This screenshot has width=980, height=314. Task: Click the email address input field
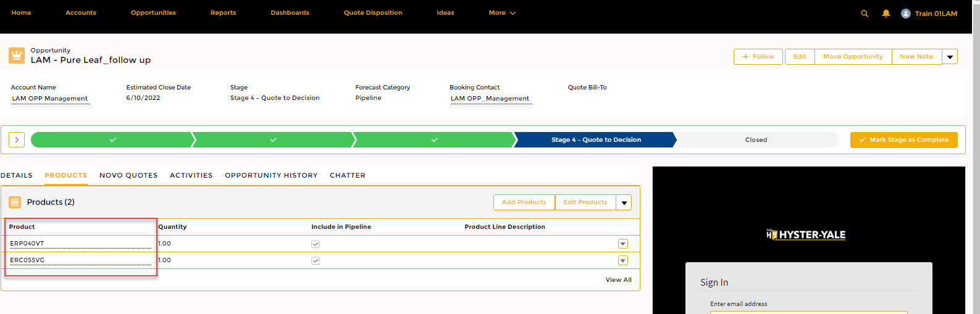click(808, 312)
